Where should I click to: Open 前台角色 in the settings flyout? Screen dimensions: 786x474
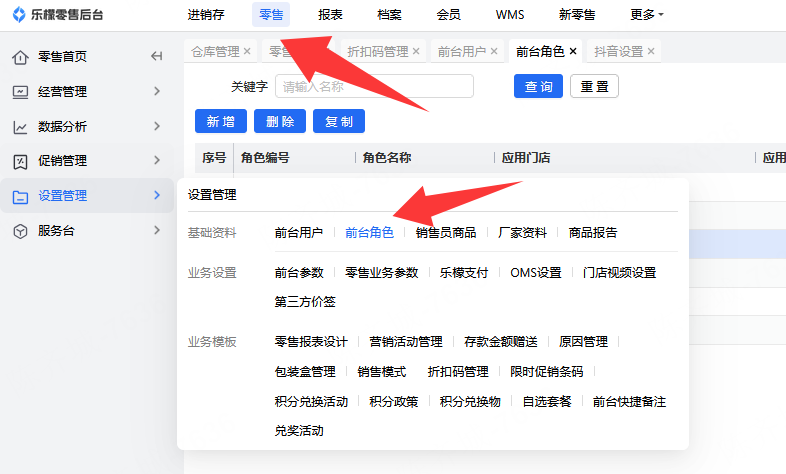369,232
